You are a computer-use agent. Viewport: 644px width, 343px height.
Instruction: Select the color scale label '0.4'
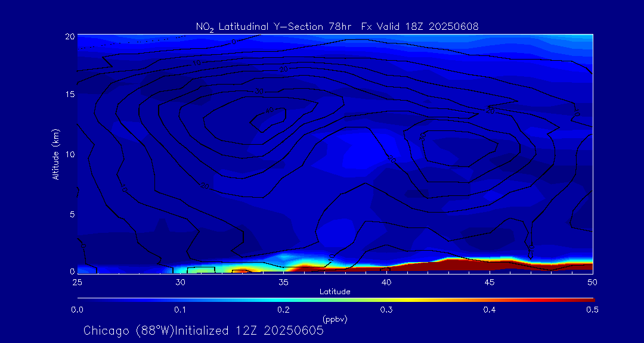489,310
